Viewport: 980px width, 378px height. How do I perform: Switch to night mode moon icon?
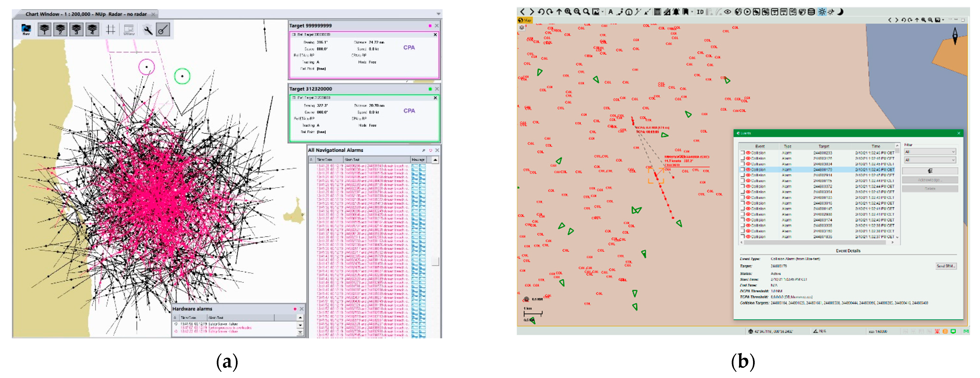click(840, 12)
